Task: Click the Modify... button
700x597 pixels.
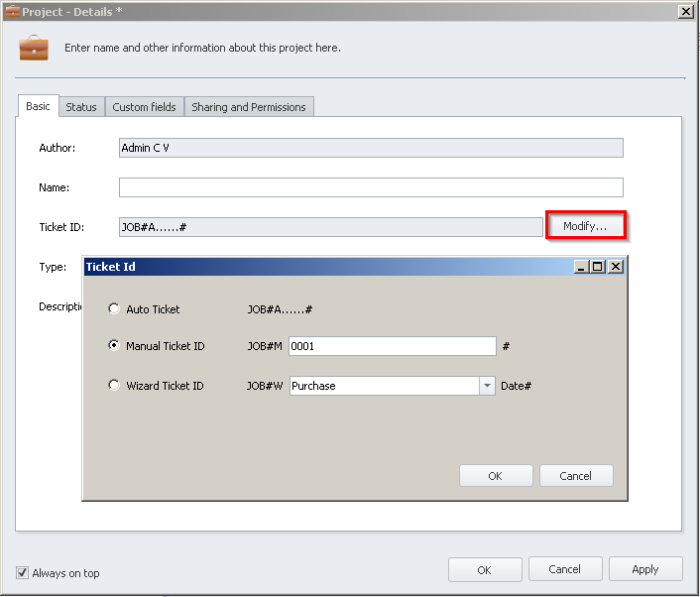Action: (585, 226)
